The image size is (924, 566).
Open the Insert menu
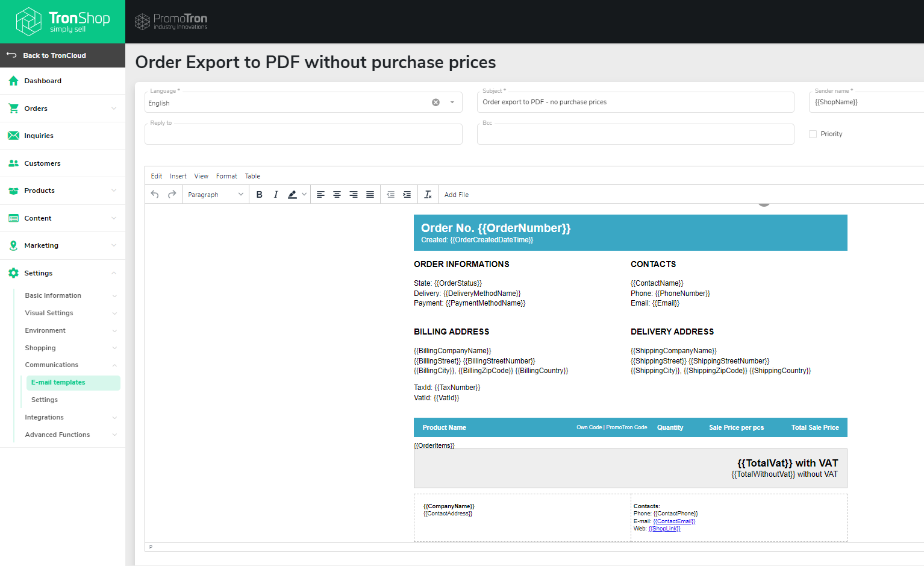pyautogui.click(x=178, y=176)
